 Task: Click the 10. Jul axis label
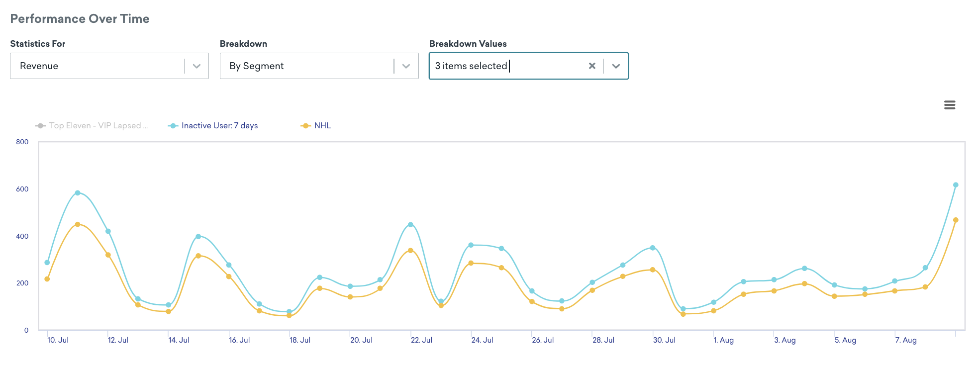pyautogui.click(x=58, y=340)
